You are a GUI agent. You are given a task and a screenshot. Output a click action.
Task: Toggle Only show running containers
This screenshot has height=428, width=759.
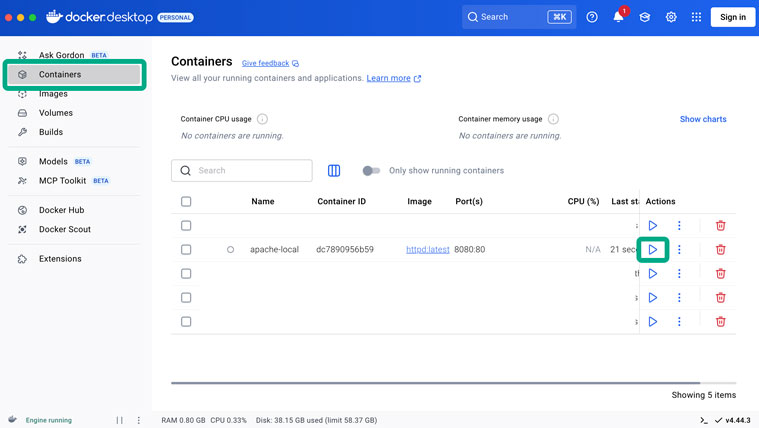pos(371,170)
